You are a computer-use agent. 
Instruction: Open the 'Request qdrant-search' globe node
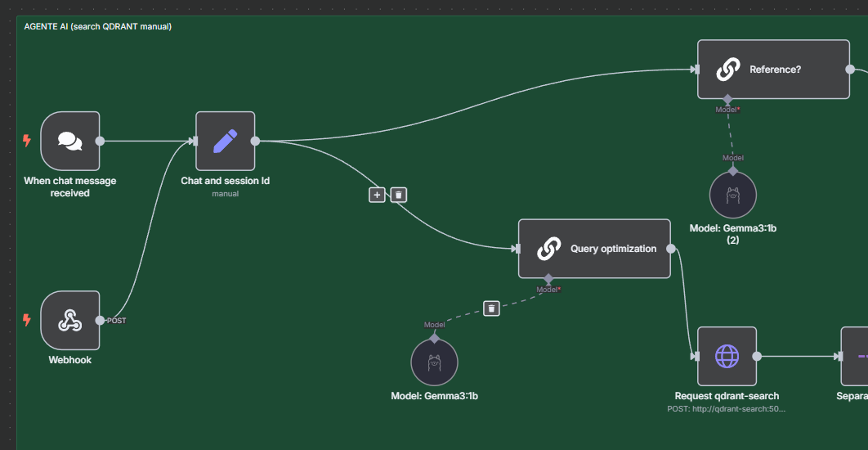[x=727, y=357]
